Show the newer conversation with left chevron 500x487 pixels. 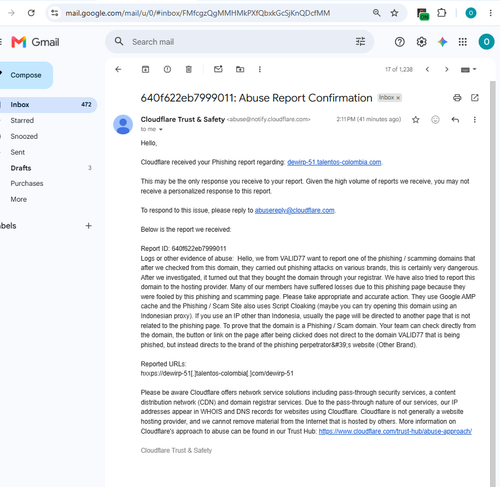[x=427, y=69]
